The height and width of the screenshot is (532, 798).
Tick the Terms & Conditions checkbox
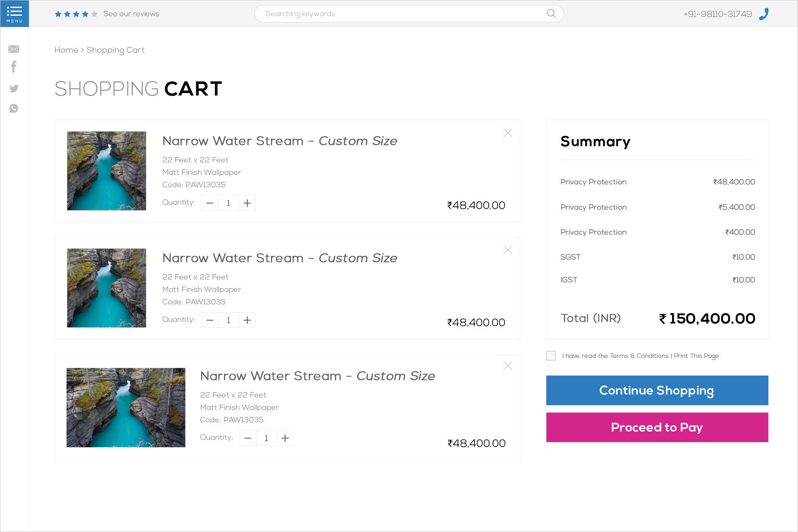551,356
